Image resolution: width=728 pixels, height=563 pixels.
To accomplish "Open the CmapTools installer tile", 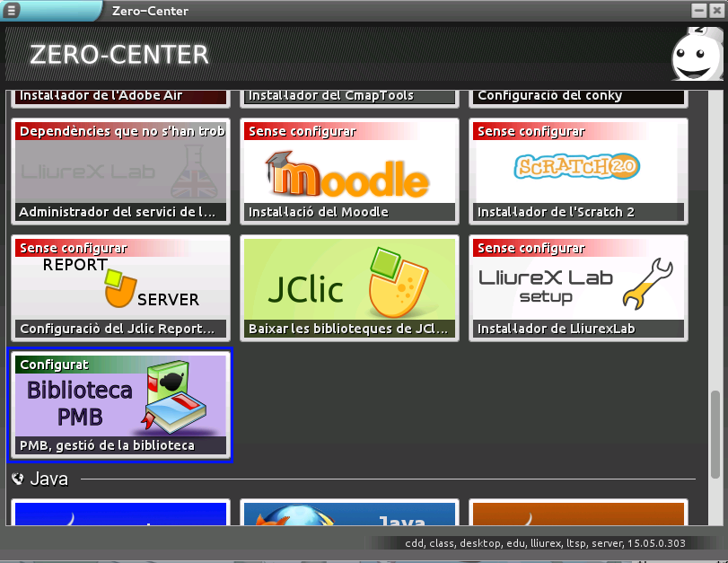I will point(349,96).
